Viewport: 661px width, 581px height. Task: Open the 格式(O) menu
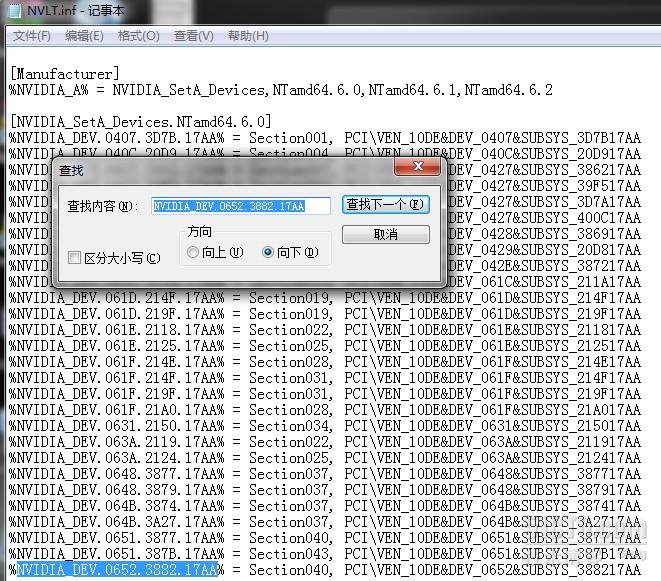click(138, 36)
